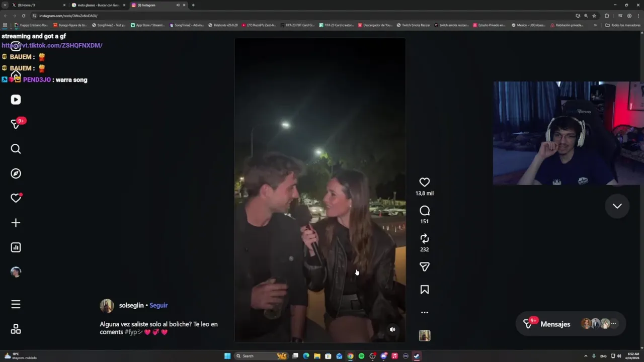This screenshot has width=644, height=362.
Task: Go to next reel with down chevron
Action: click(x=617, y=206)
